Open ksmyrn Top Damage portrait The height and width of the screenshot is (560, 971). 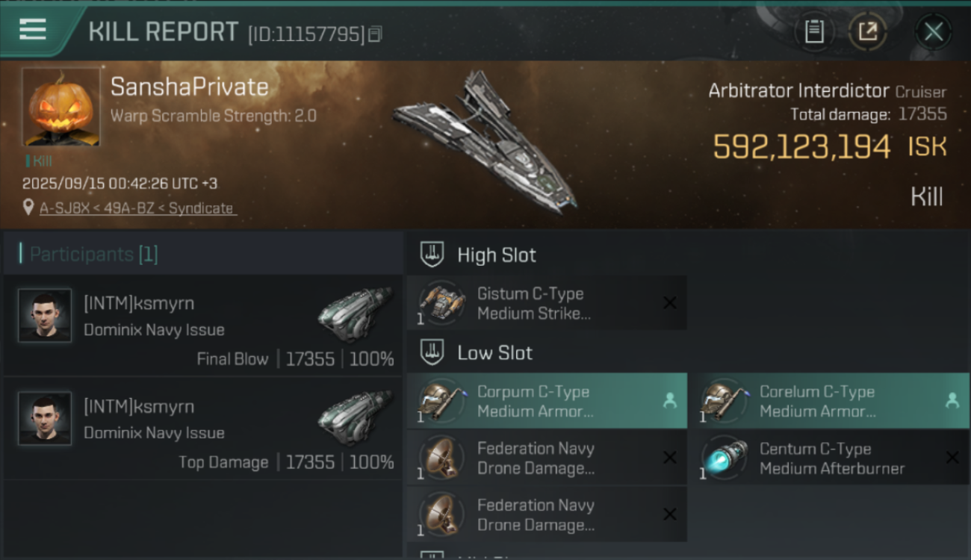(x=45, y=419)
